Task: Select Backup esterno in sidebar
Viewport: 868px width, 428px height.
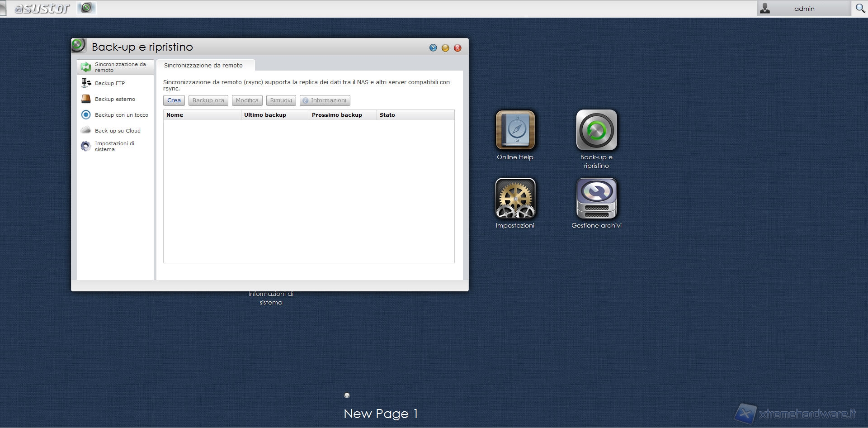Action: tap(115, 99)
